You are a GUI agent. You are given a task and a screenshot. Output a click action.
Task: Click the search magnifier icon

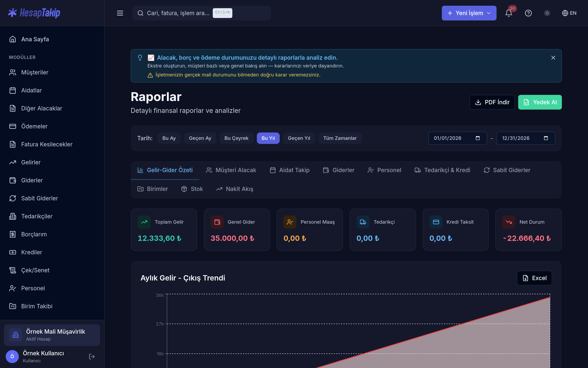140,13
